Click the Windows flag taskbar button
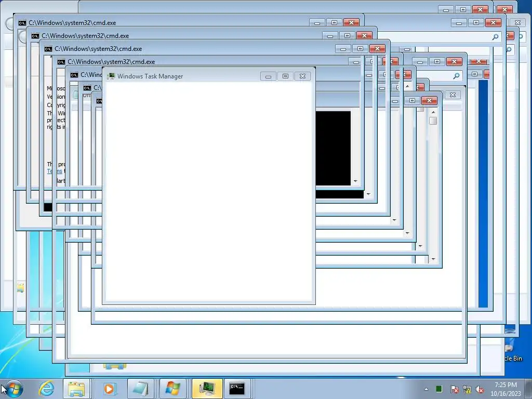Viewport: 532px width, 399px height. click(172, 389)
